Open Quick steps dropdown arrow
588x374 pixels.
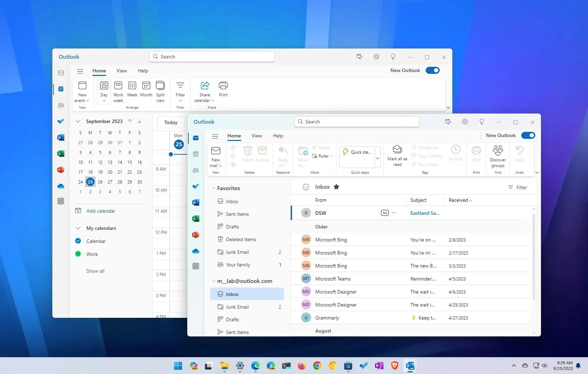(377, 158)
